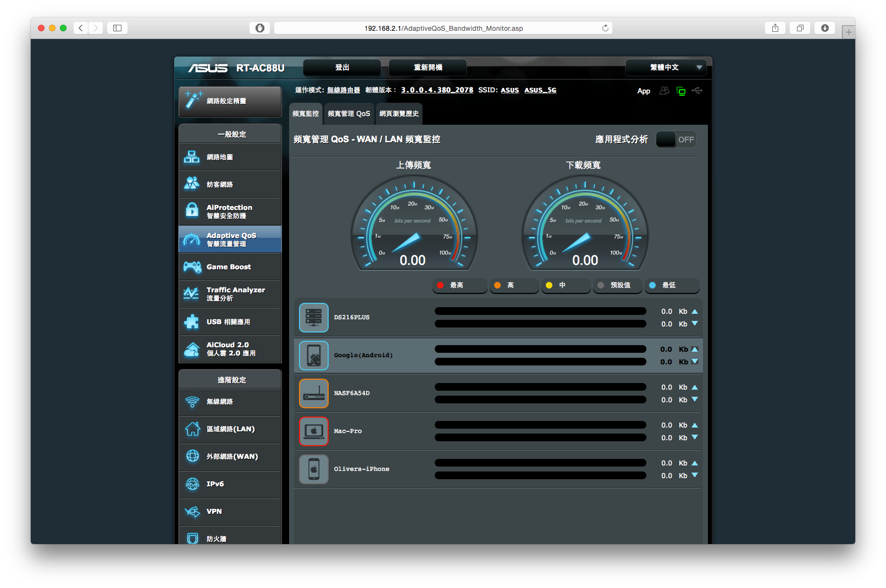The height and width of the screenshot is (588, 886).
Task: Open 訪客網路 guest network in sidebar
Action: 230,185
